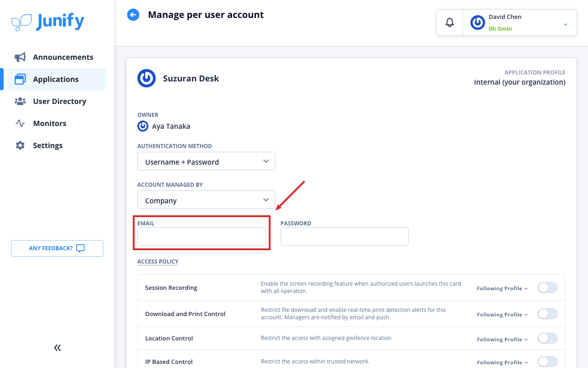Screen dimensions: 588x368
Task: Expand David Chen account menu
Action: pos(565,24)
